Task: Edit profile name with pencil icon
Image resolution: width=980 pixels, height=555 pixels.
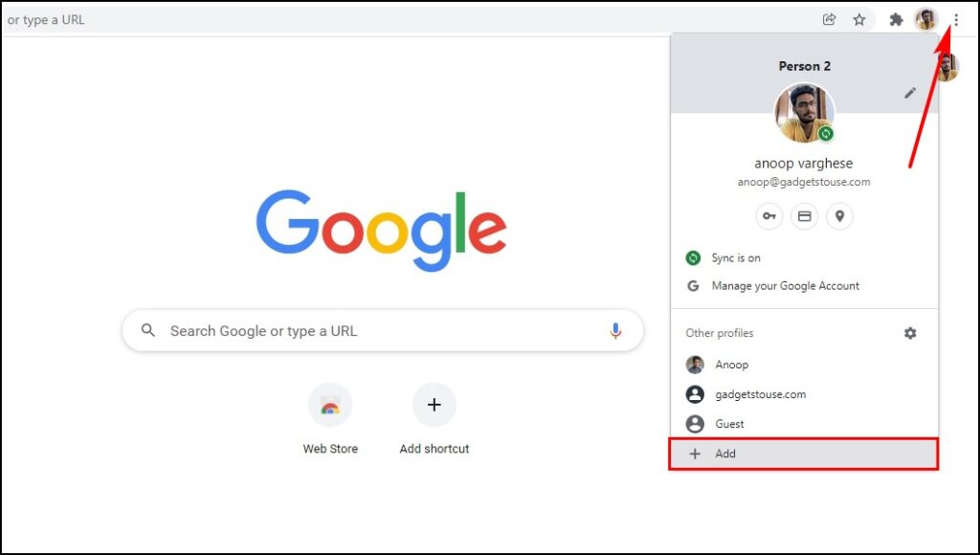Action: (910, 93)
